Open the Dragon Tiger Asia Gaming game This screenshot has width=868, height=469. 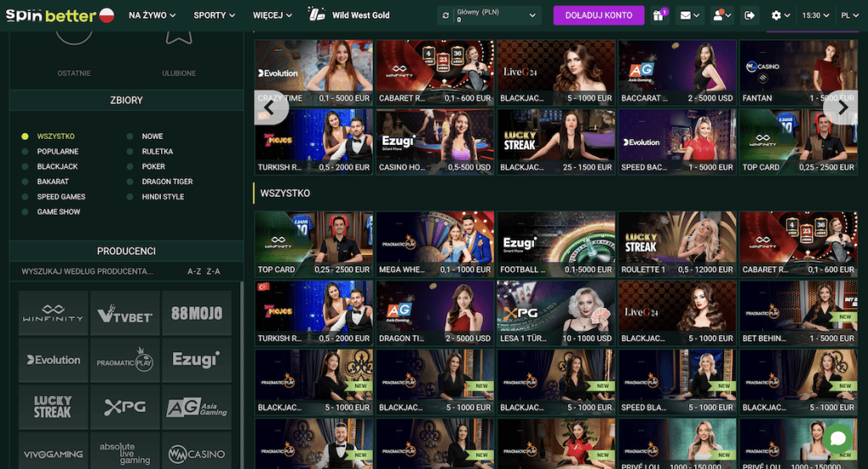point(435,313)
